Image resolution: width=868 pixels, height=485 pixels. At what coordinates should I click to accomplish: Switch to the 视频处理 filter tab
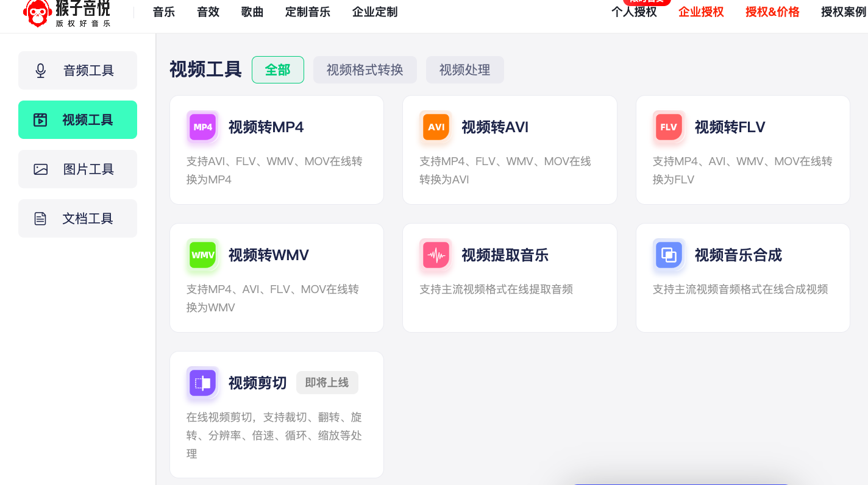pyautogui.click(x=464, y=69)
